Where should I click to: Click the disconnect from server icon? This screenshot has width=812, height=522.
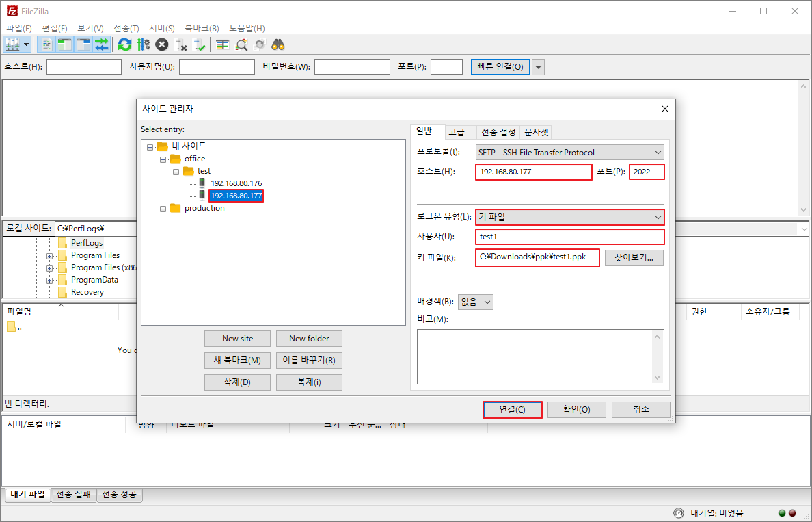[180, 44]
